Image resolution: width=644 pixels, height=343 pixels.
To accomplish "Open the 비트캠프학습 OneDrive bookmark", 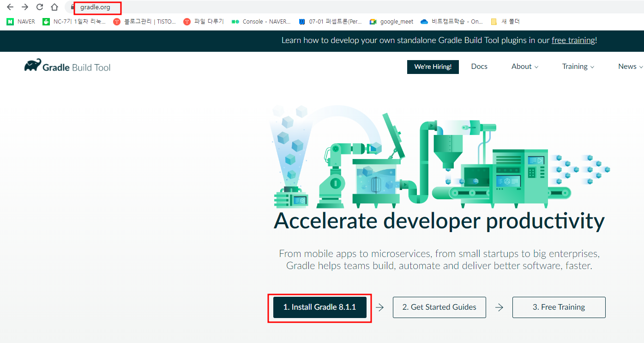I will [452, 21].
